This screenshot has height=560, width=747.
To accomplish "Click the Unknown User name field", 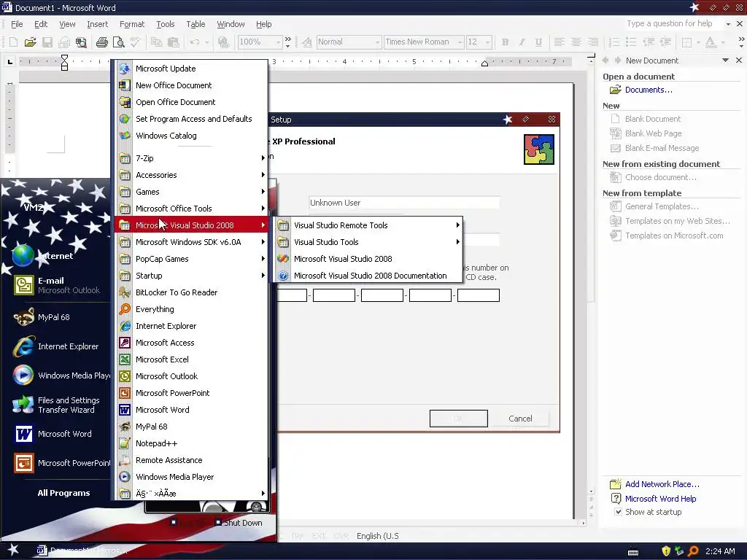I will (x=404, y=203).
